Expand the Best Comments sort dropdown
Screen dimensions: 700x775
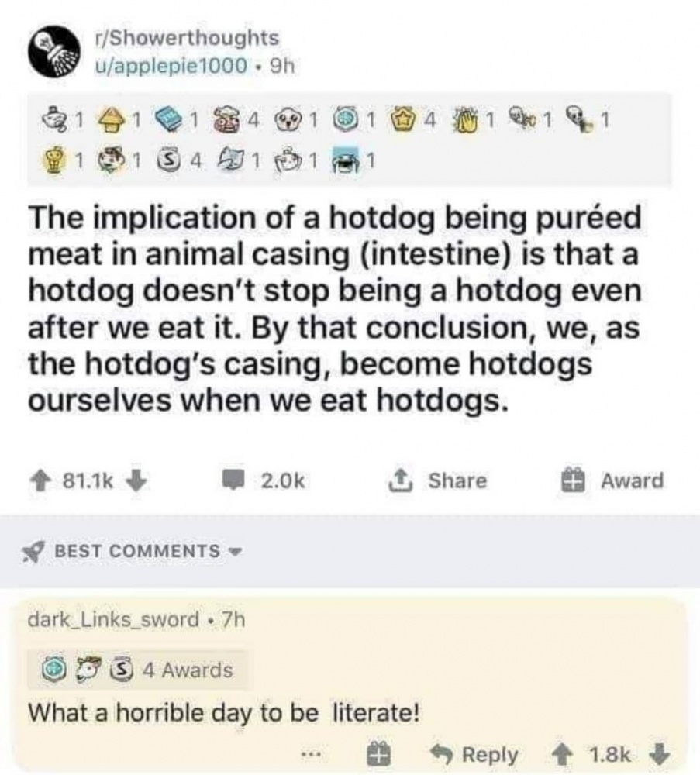234,551
